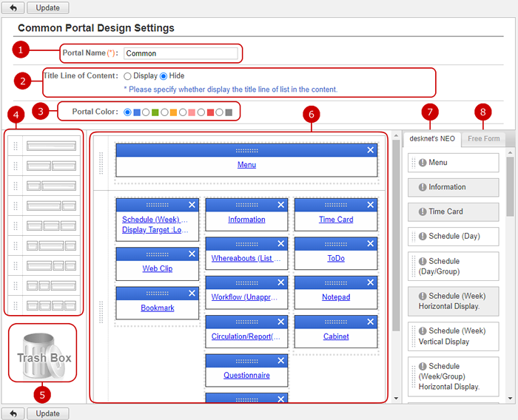Viewport: 518px width, 420px height.
Task: Click the layout area scroll-down arrow
Action: point(396,399)
